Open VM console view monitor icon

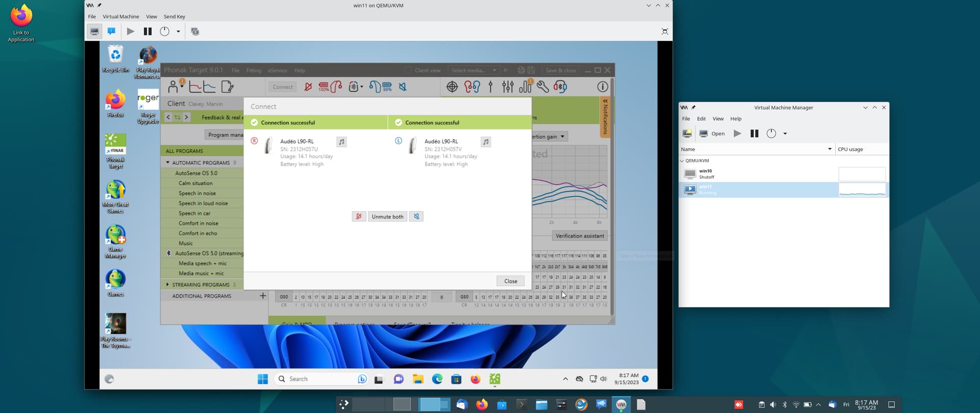94,31
